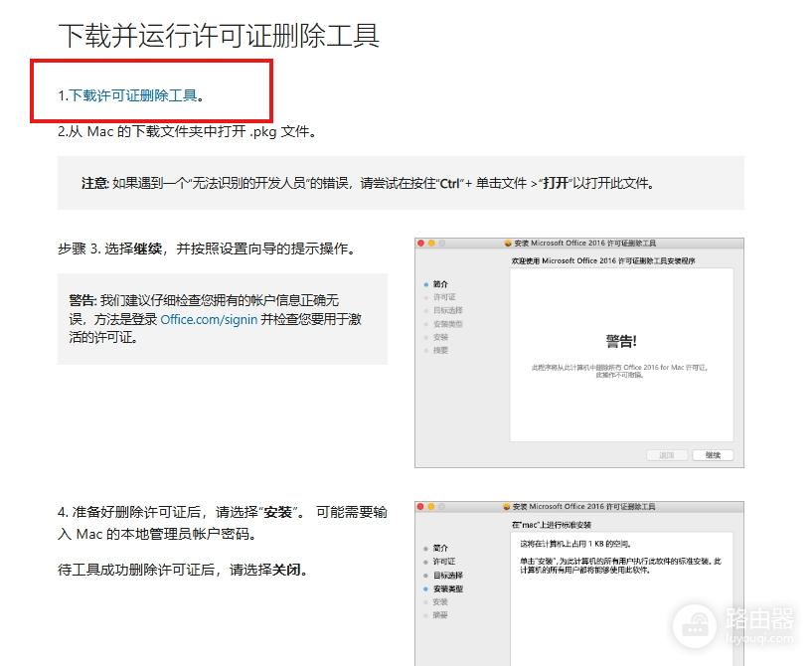Screen dimensions: 812x666
Task: Select 安装 step in second installer sidebar
Action: click(x=440, y=601)
